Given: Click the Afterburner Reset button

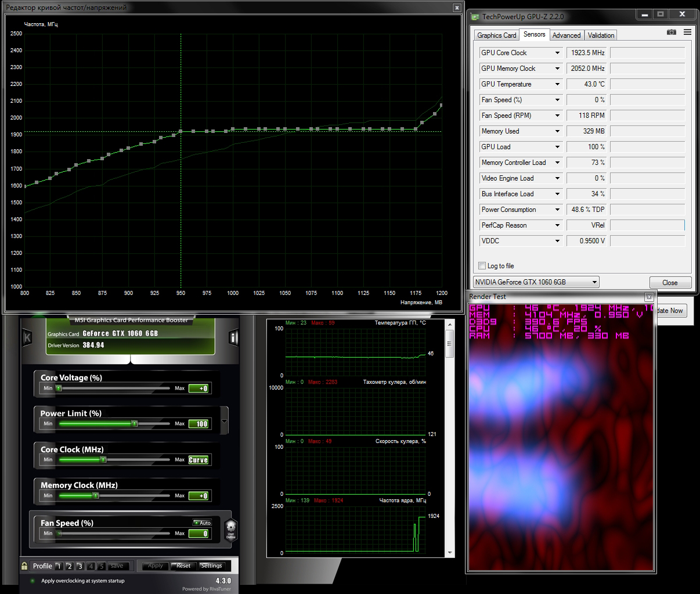Looking at the screenshot, I should coord(183,566).
